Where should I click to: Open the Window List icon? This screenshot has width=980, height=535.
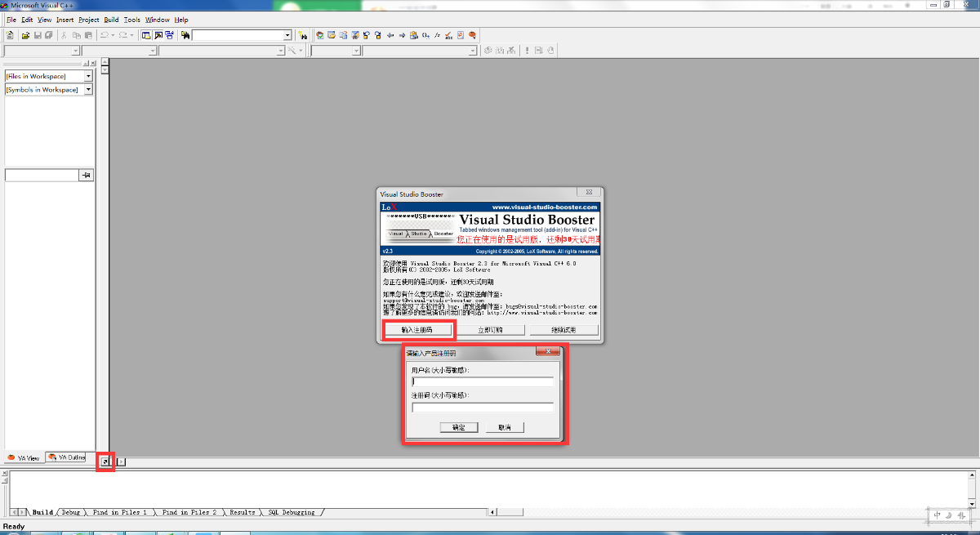pos(170,35)
